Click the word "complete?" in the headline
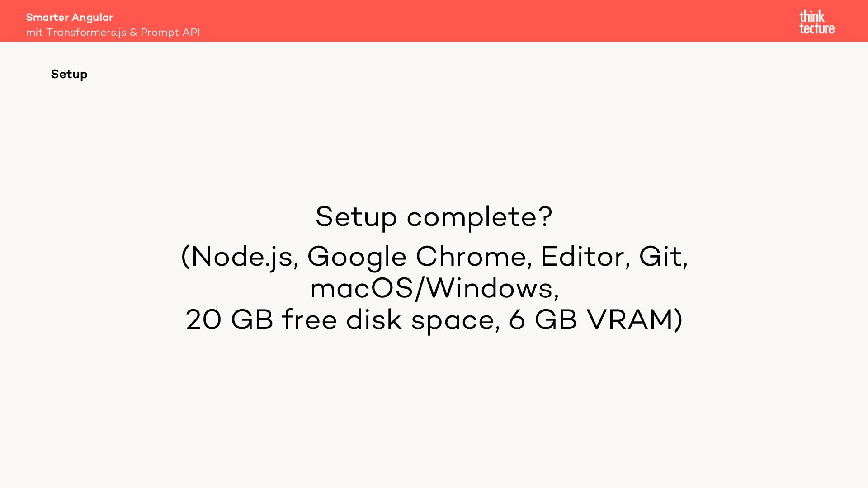The image size is (868, 488). [x=480, y=218]
